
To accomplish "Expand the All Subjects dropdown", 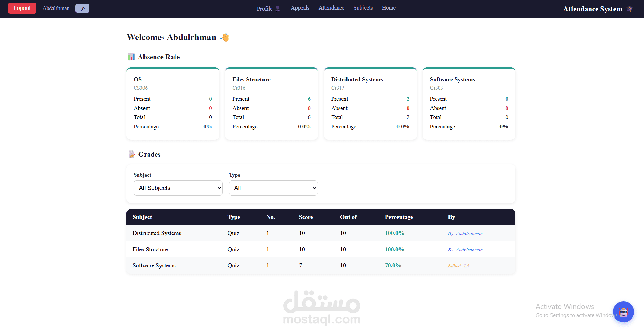I will (x=178, y=188).
